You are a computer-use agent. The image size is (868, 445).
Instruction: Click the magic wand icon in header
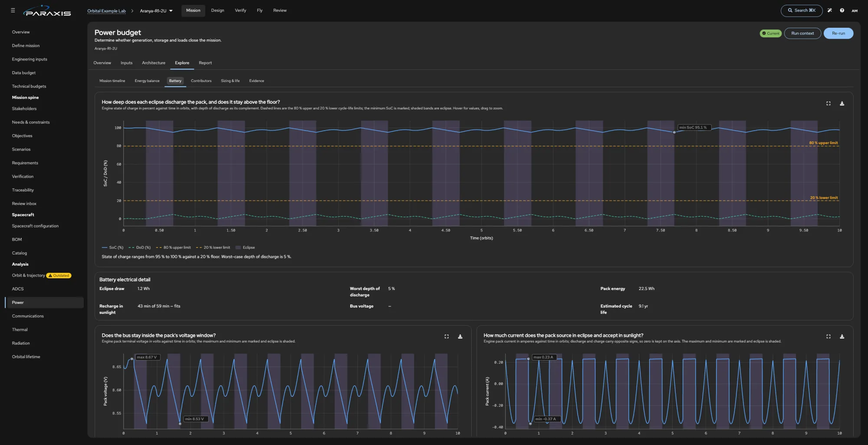click(829, 10)
